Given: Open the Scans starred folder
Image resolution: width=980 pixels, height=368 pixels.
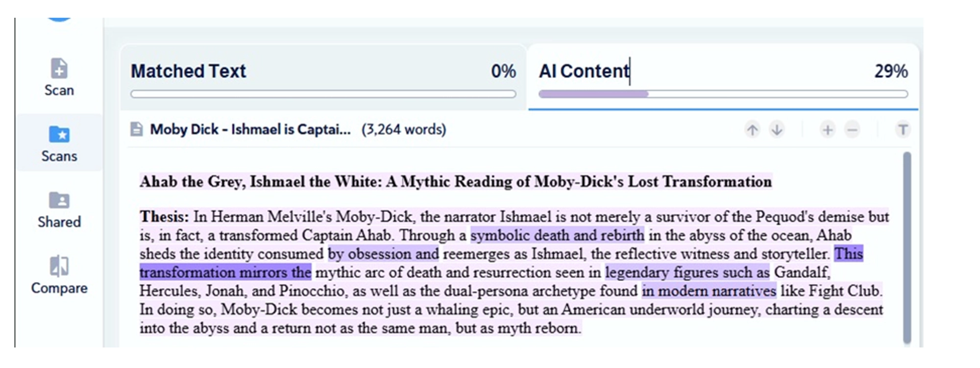Looking at the screenshot, I should (59, 134).
